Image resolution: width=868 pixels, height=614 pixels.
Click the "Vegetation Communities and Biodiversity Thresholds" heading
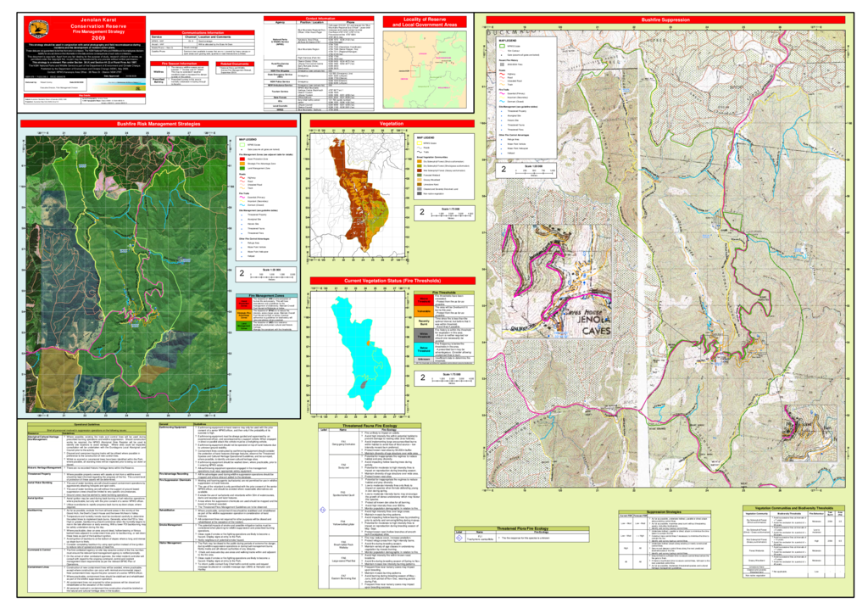(x=793, y=508)
